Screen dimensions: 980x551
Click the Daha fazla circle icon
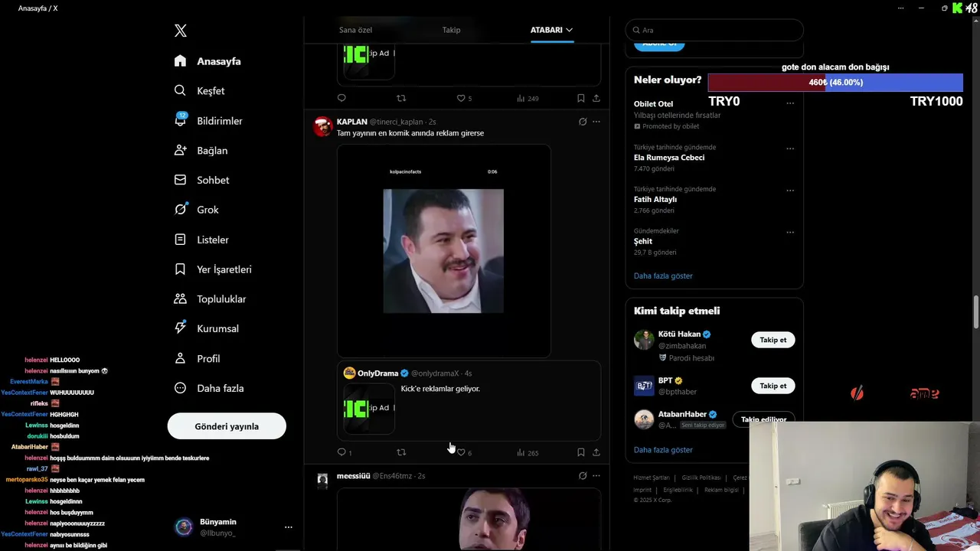click(x=180, y=388)
